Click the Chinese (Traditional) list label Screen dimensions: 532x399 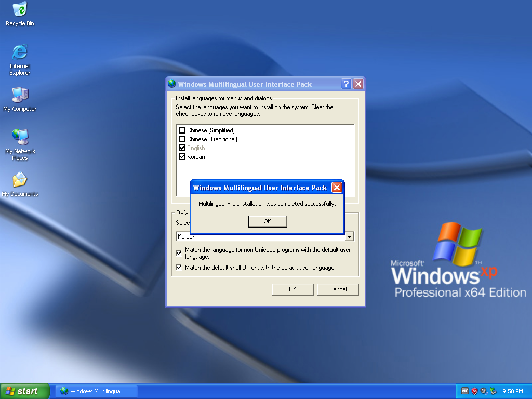point(212,139)
